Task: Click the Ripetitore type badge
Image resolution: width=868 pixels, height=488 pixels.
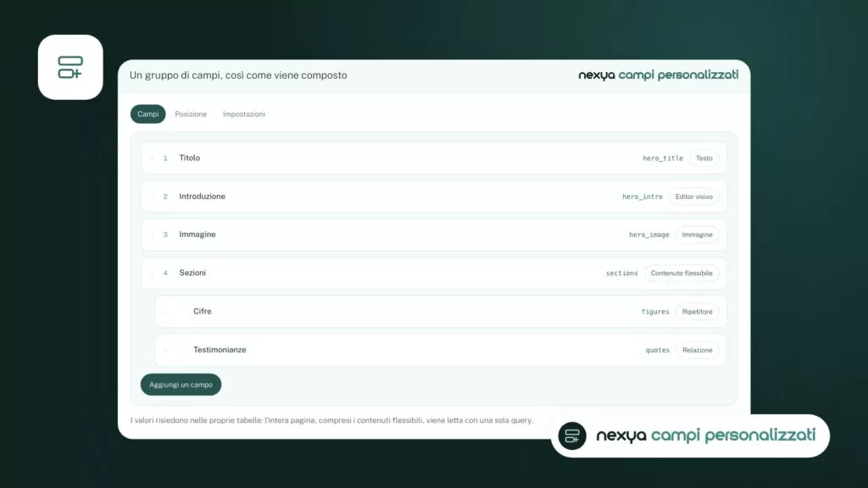Action: pos(697,312)
